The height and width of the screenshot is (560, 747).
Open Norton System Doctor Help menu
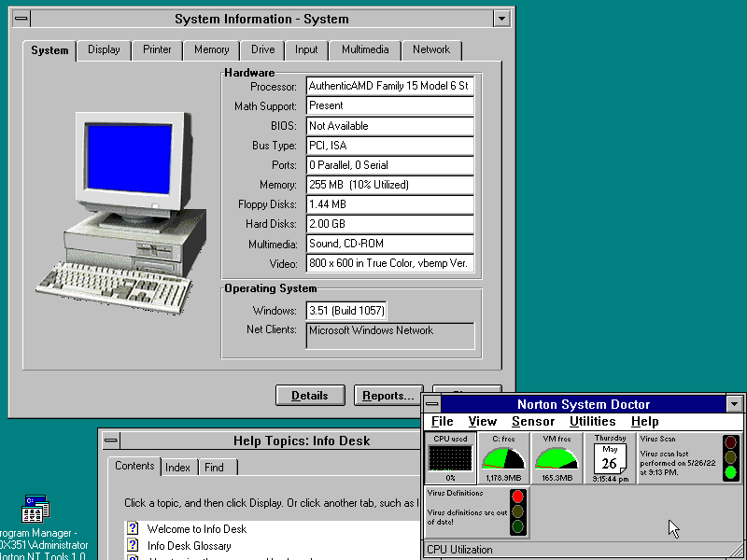click(x=644, y=422)
